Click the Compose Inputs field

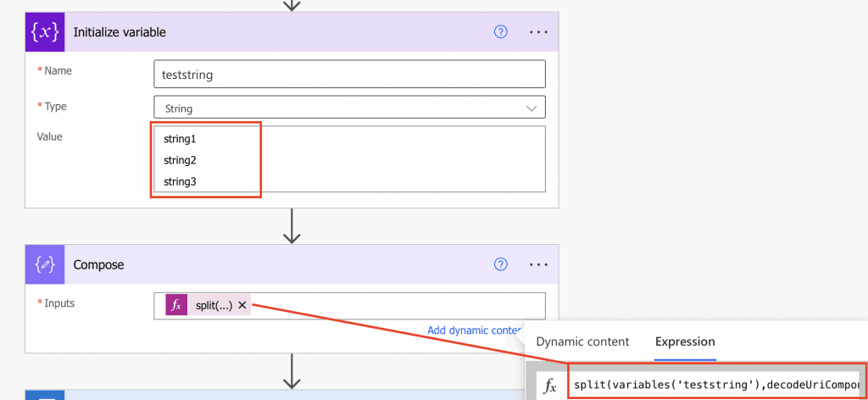click(349, 305)
